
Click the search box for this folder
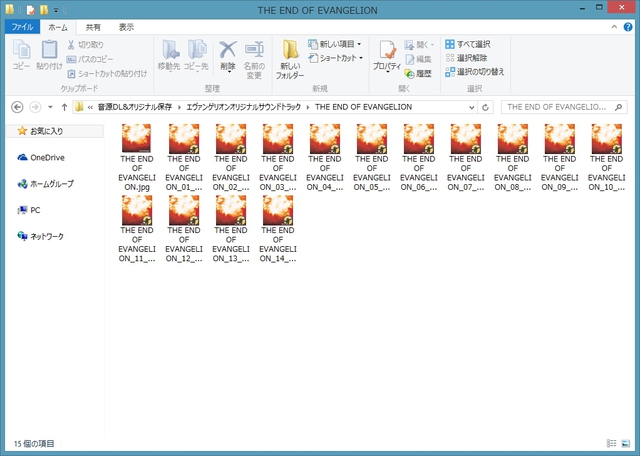pyautogui.click(x=560, y=107)
